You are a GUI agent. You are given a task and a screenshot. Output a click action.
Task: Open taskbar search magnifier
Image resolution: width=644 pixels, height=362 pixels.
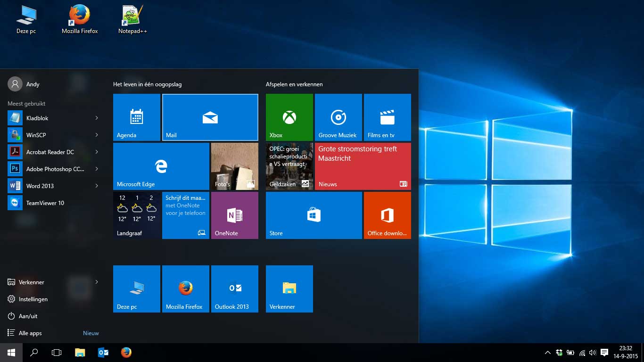[34, 353]
